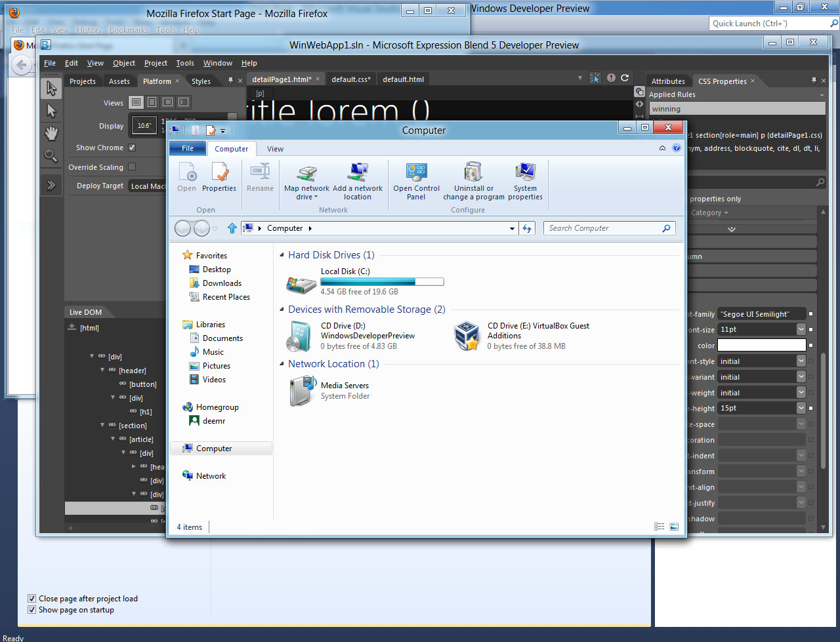Click the white color swatch in CSS Properties
The image size is (840, 642).
[x=761, y=345]
